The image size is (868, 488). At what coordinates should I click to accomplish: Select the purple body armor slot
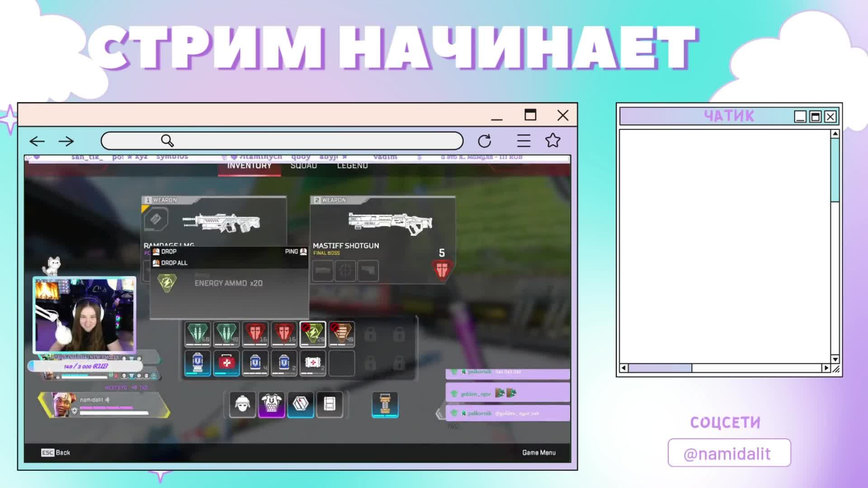point(271,404)
